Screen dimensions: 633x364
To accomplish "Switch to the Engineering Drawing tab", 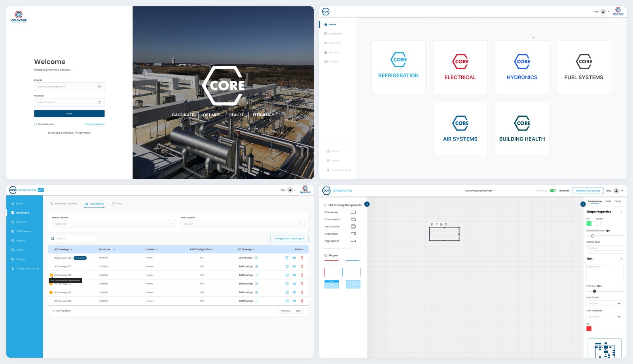I will (x=64, y=204).
